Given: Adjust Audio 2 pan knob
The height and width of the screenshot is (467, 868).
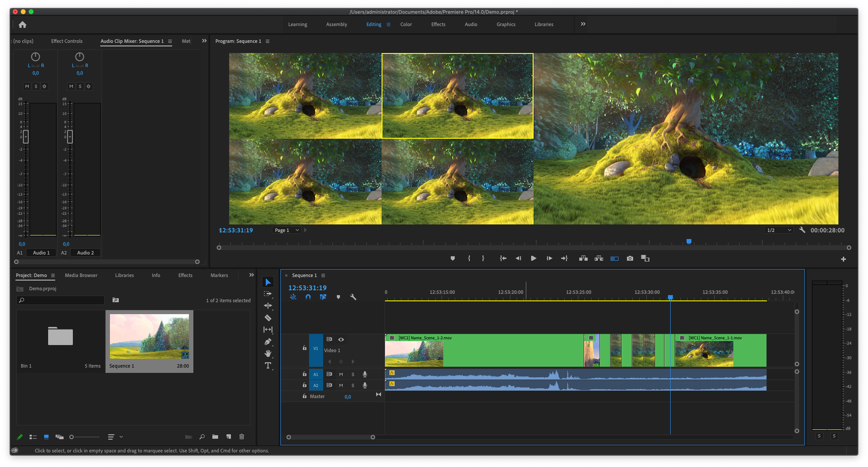Looking at the screenshot, I should point(79,57).
